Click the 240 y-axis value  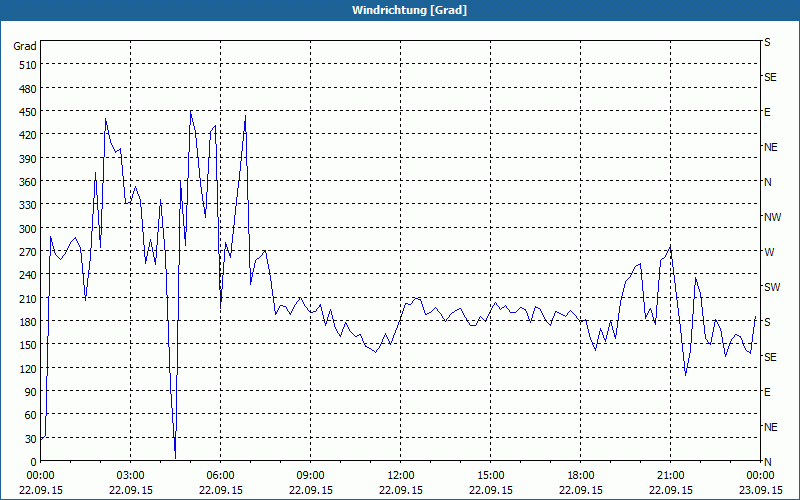pyautogui.click(x=29, y=275)
